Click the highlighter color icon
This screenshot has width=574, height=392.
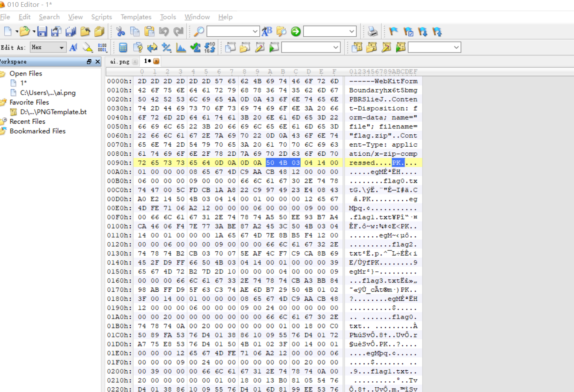[x=88, y=47]
